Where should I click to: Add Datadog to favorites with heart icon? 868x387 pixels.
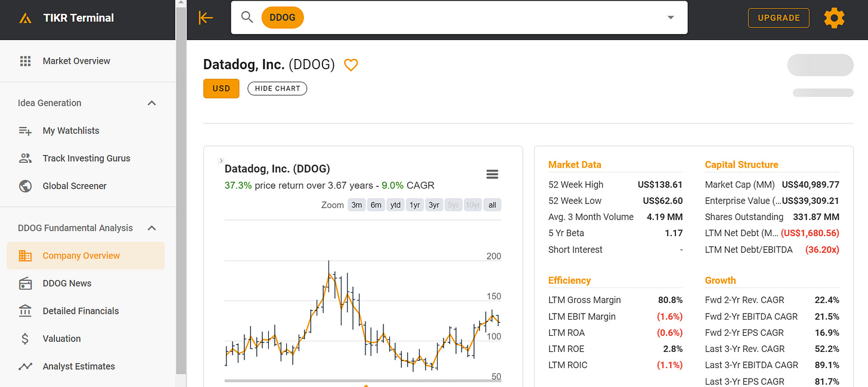coord(351,65)
